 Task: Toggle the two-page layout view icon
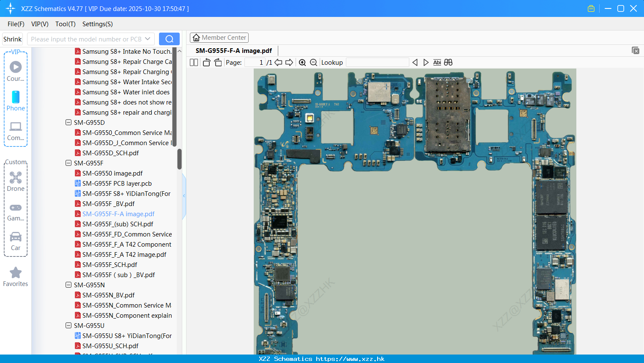tap(194, 62)
